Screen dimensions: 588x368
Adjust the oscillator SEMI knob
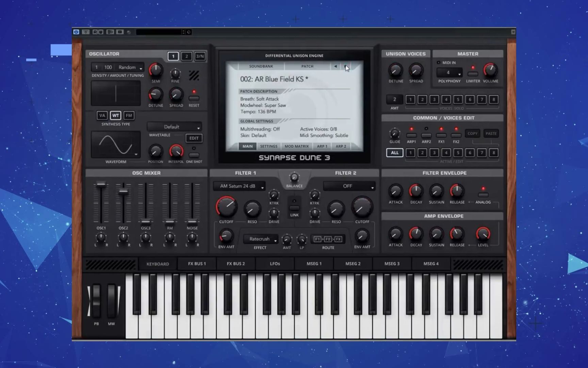click(156, 70)
